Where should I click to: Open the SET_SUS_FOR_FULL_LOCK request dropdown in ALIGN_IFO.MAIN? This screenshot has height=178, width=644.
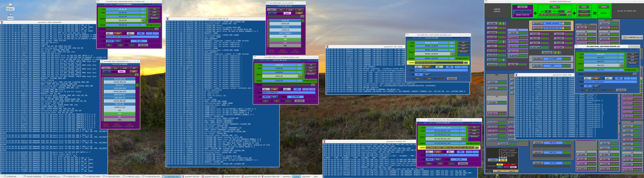point(444,139)
